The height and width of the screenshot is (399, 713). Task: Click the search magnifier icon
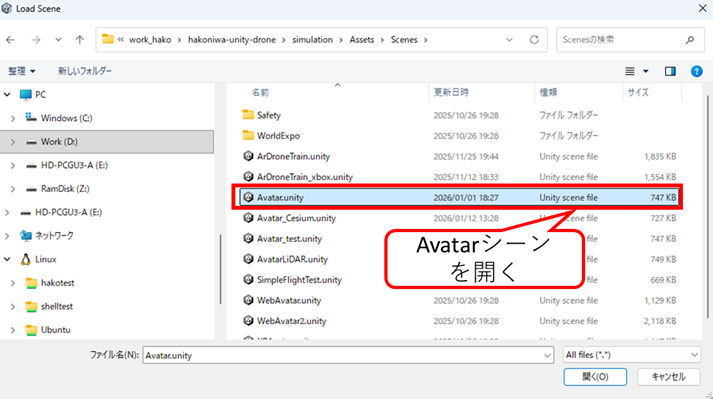pyautogui.click(x=690, y=40)
